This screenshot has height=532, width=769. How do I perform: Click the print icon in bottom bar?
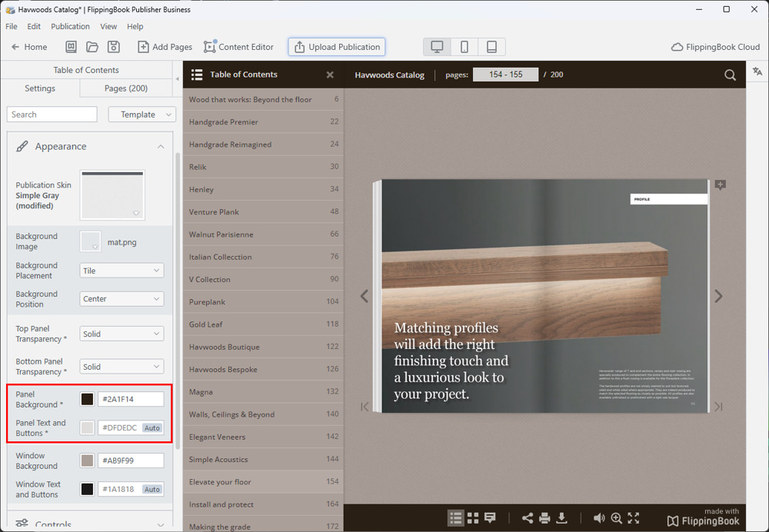pos(544,518)
